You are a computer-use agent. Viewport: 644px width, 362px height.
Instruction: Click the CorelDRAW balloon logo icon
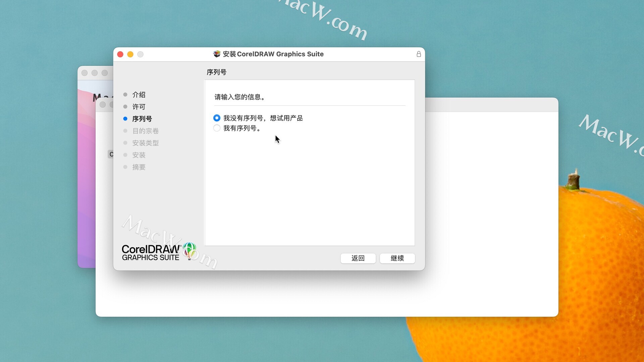click(190, 251)
